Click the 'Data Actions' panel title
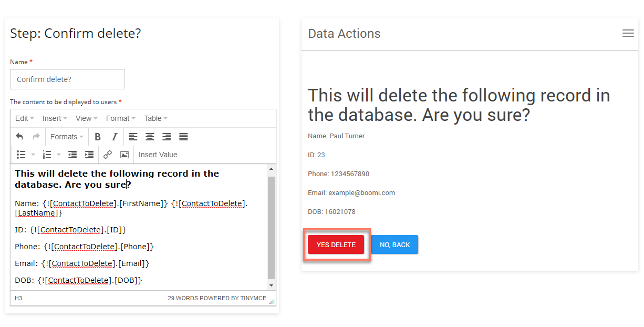The height and width of the screenshot is (327, 644). (345, 34)
